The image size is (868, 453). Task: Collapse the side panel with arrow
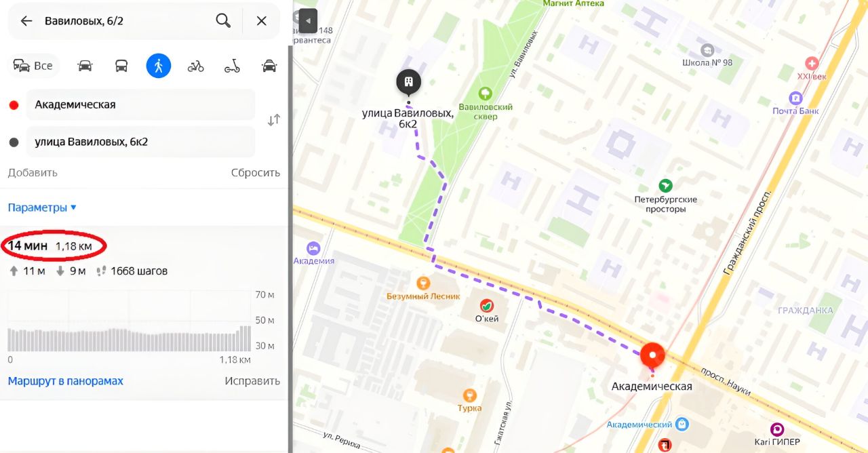click(308, 21)
